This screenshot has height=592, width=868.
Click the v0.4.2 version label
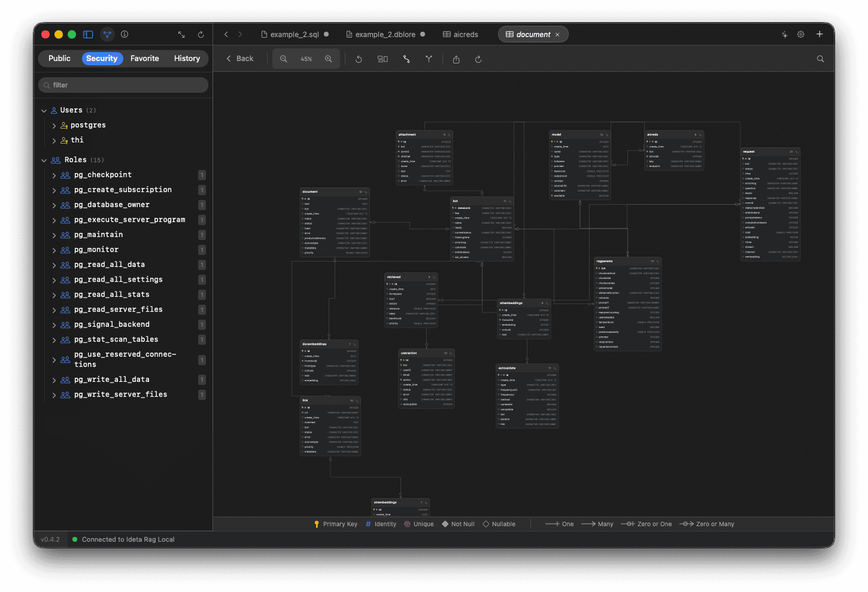[50, 539]
